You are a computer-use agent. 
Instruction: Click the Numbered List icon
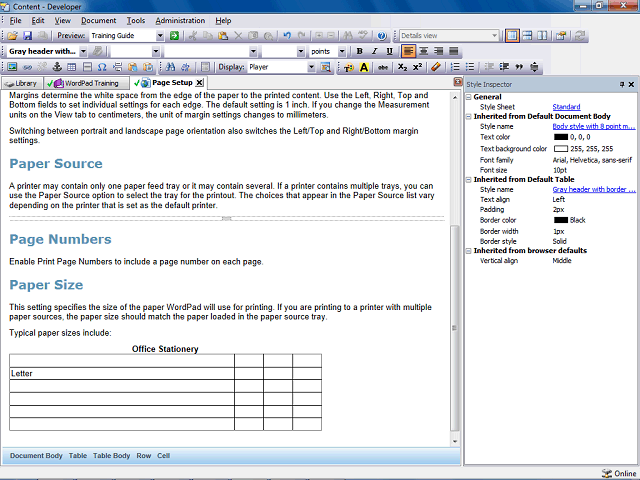pyautogui.click(x=455, y=67)
